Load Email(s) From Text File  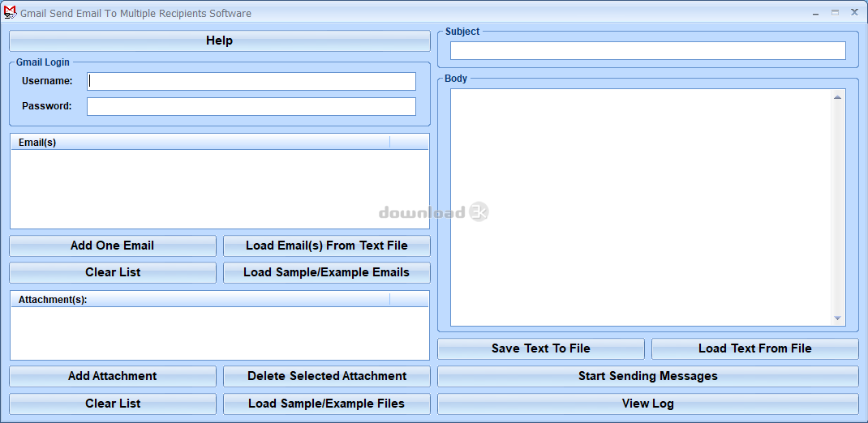click(327, 246)
